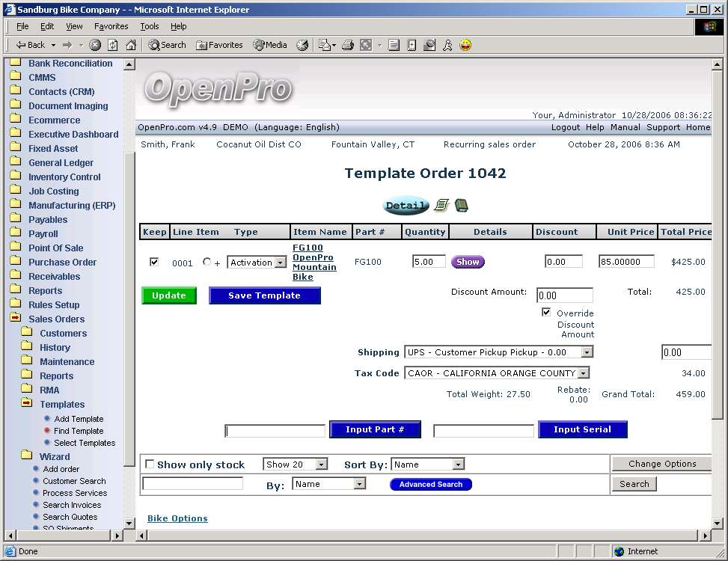Click the Print icon in toolbar
Screen dimensions: 728x561
347,45
